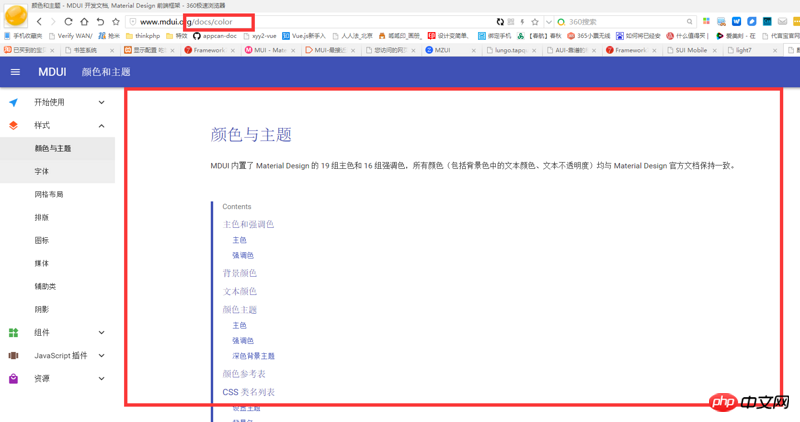Image resolution: width=800 pixels, height=422 pixels.
Task: Open the appcan-doc GitHub bookmark
Action: [x=215, y=36]
